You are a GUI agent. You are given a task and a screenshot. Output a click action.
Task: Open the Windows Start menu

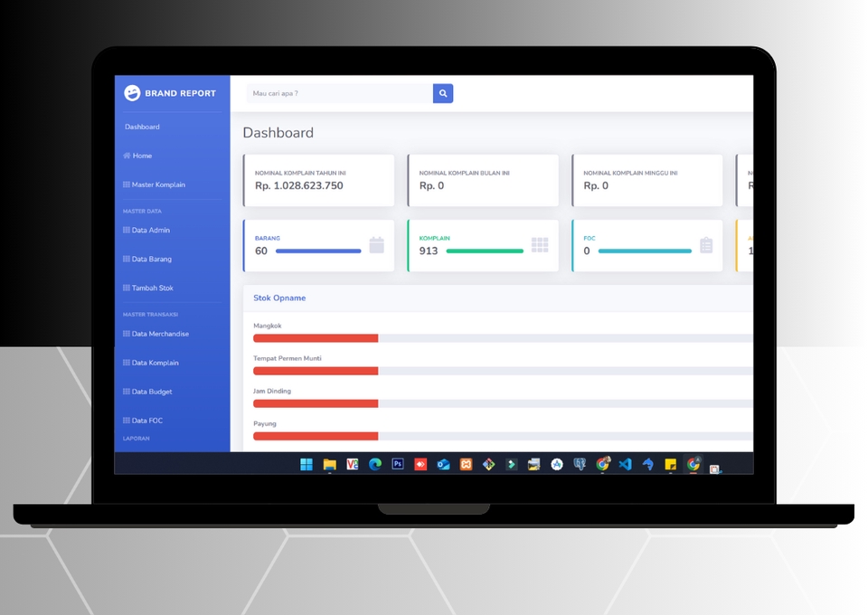pos(307,464)
